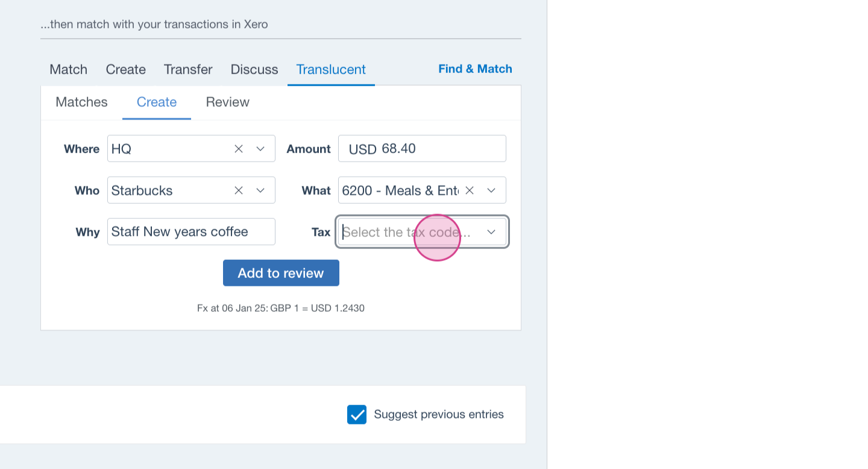
Task: Open the Tax code dropdown arrow
Action: 491,232
